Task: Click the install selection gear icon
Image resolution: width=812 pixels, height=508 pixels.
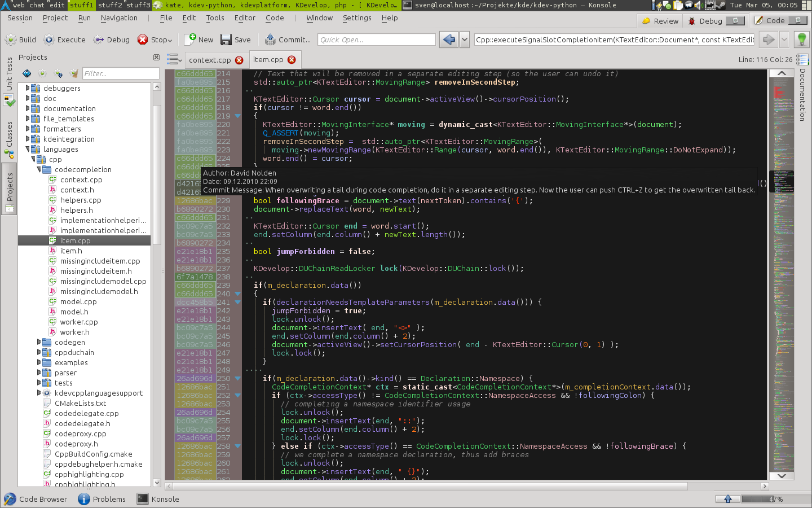Action: [58, 73]
